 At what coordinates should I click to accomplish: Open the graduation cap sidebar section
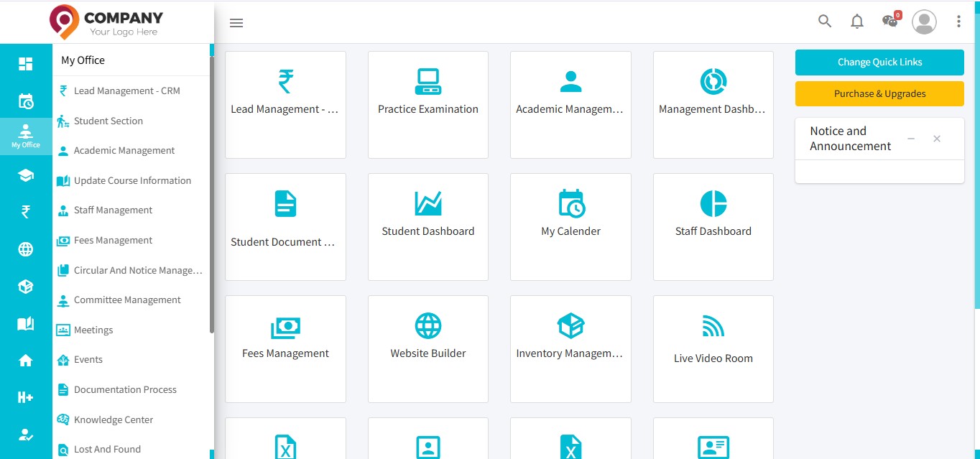tap(26, 175)
